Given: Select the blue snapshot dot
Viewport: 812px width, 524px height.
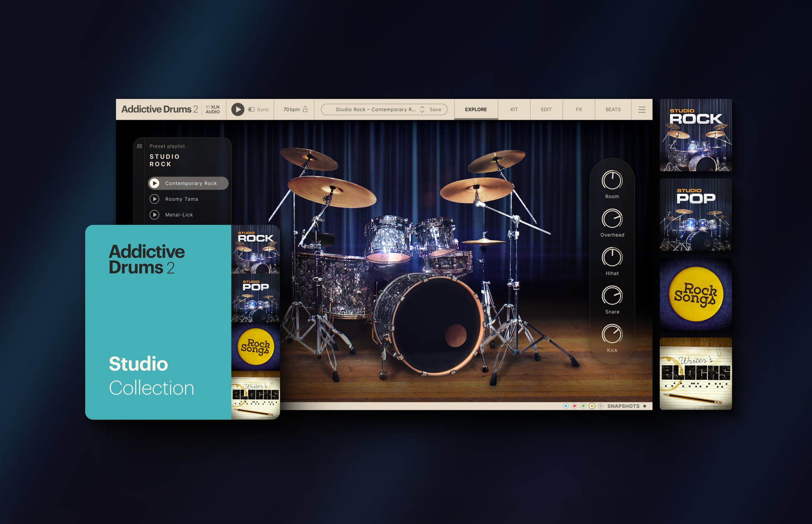Looking at the screenshot, I should point(565,406).
